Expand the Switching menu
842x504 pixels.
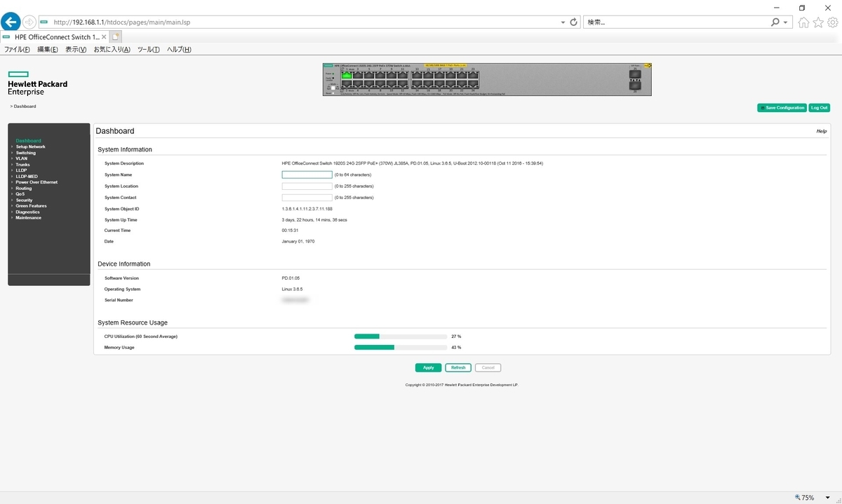[25, 153]
